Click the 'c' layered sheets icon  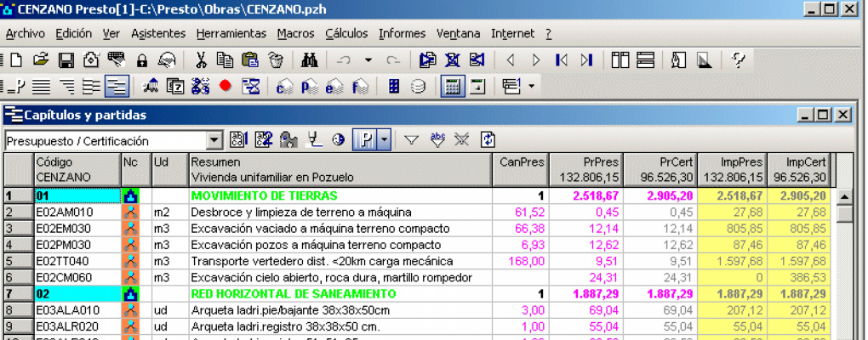point(284,86)
